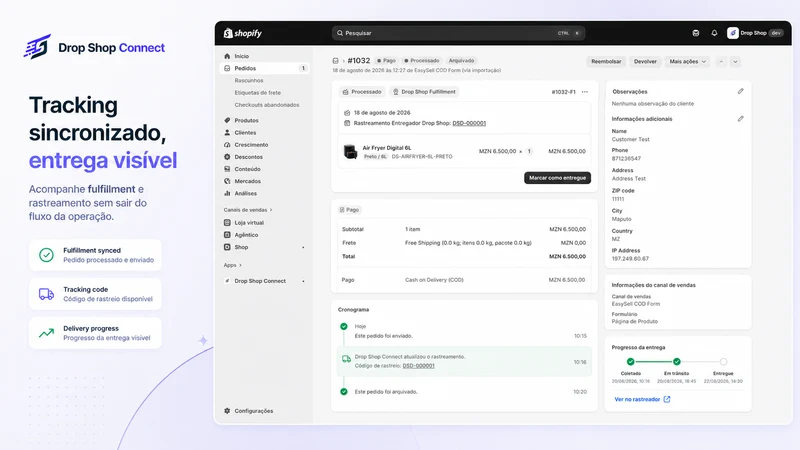Click the Configurações gear icon
The height and width of the screenshot is (450, 800).
[227, 411]
